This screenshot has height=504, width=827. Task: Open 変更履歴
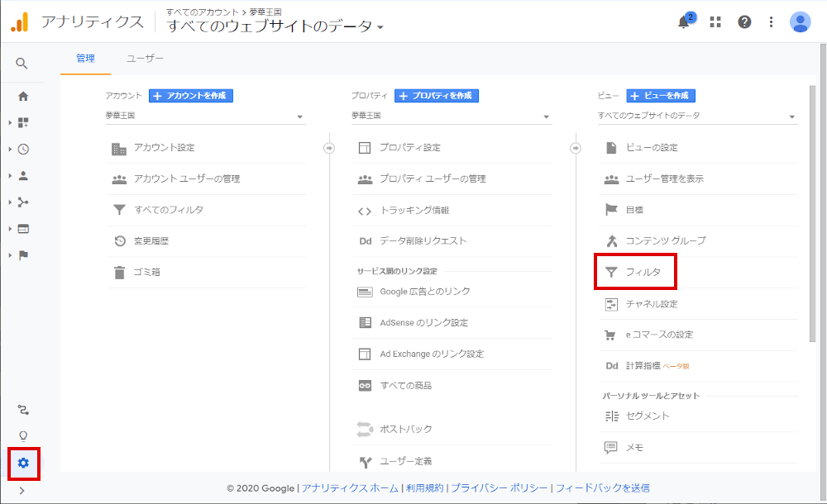[206, 241]
